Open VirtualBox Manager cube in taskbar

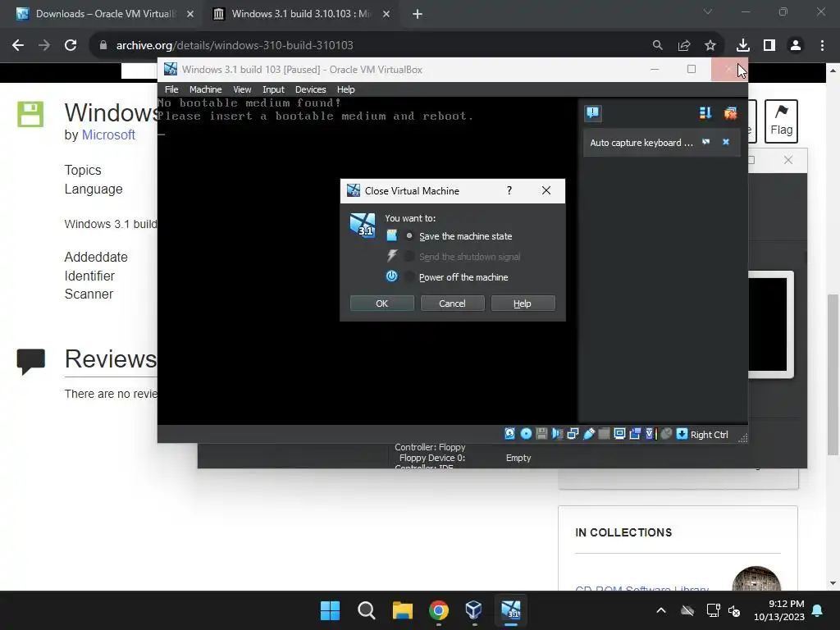coord(474,610)
